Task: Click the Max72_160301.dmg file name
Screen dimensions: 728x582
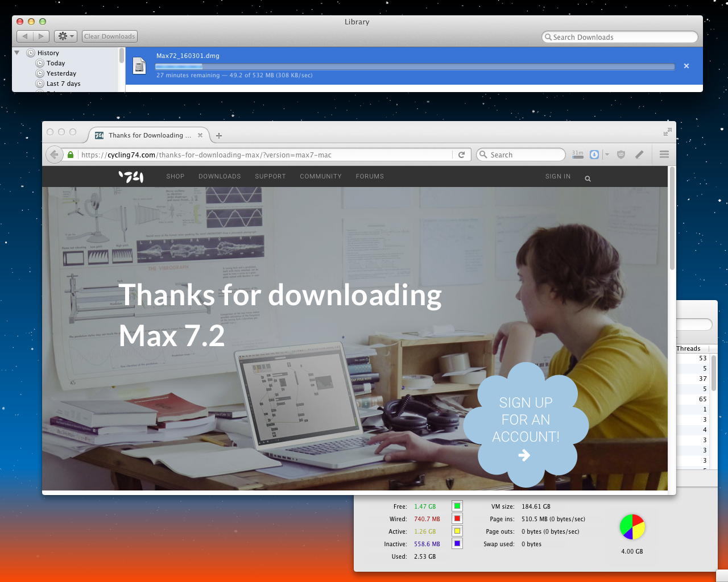Action: (188, 56)
